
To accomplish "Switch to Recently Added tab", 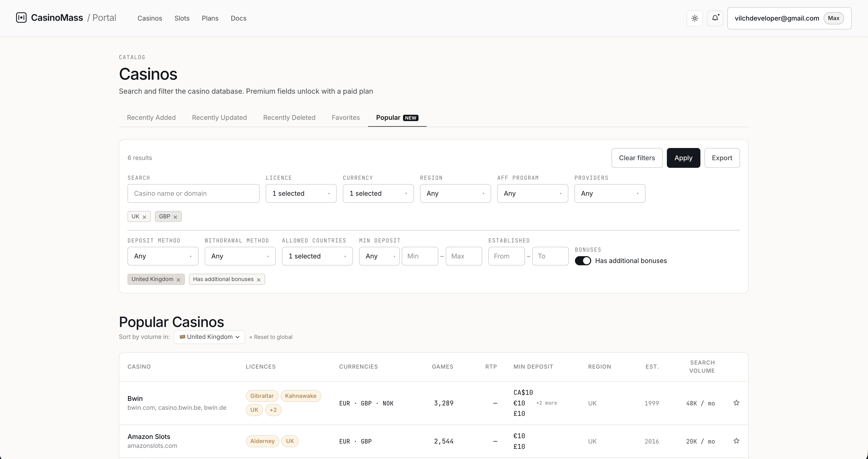I will (x=151, y=118).
